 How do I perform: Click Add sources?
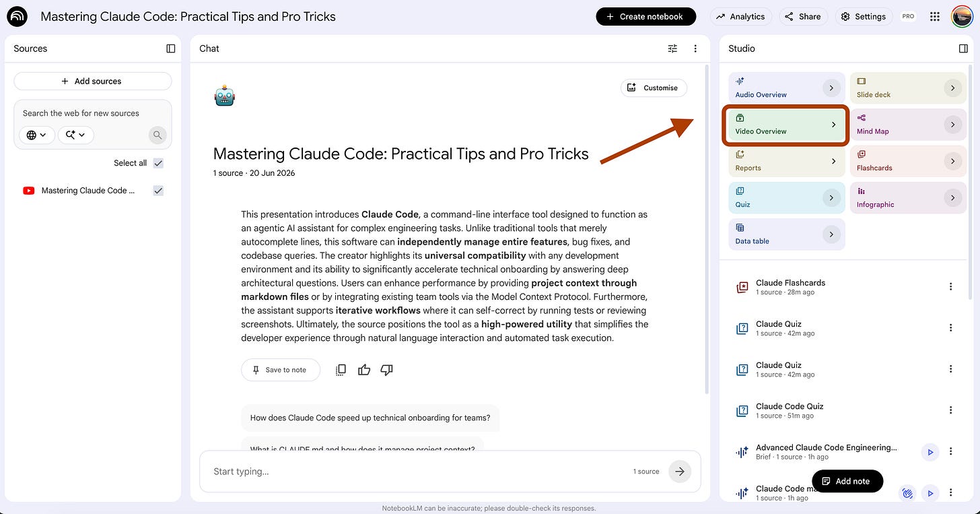(x=93, y=81)
